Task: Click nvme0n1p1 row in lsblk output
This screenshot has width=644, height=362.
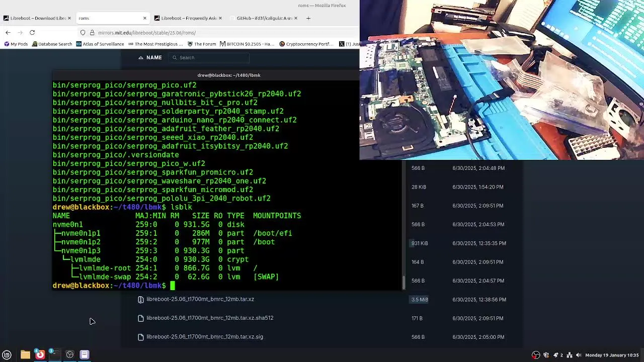Action: (x=172, y=233)
